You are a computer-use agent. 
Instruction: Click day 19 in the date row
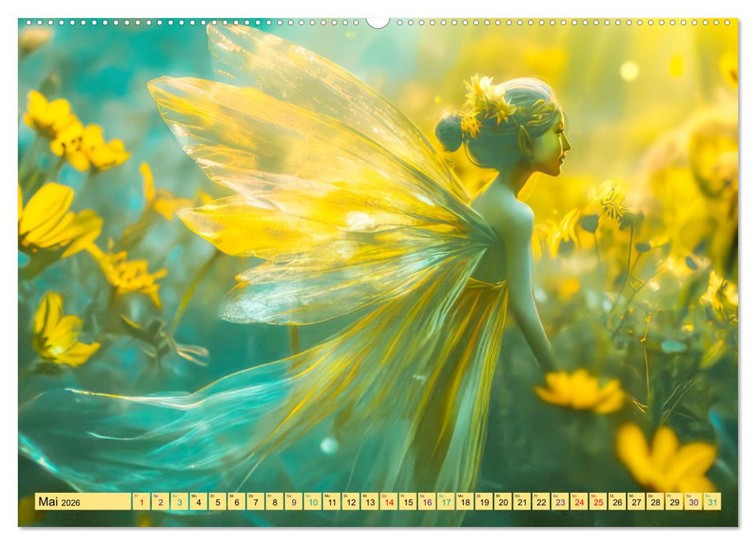[483, 502]
